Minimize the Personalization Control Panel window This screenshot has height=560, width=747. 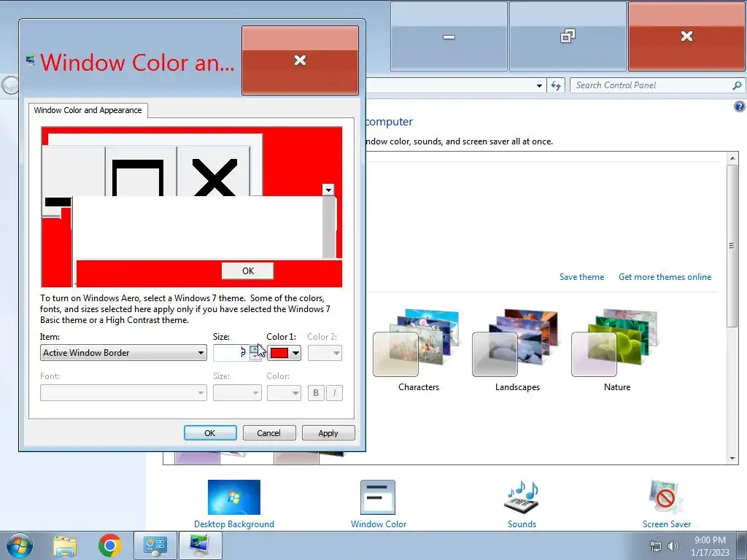449,36
